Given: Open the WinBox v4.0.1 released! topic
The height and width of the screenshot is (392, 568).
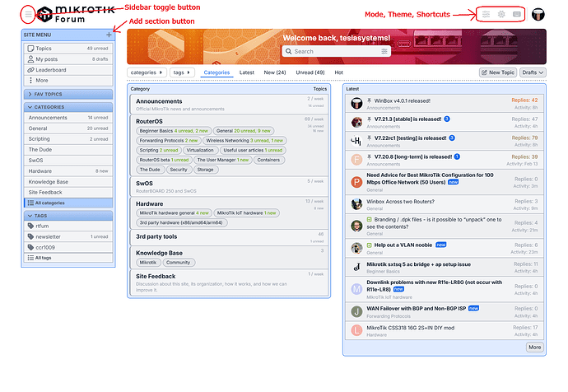Looking at the screenshot, I should point(402,100).
